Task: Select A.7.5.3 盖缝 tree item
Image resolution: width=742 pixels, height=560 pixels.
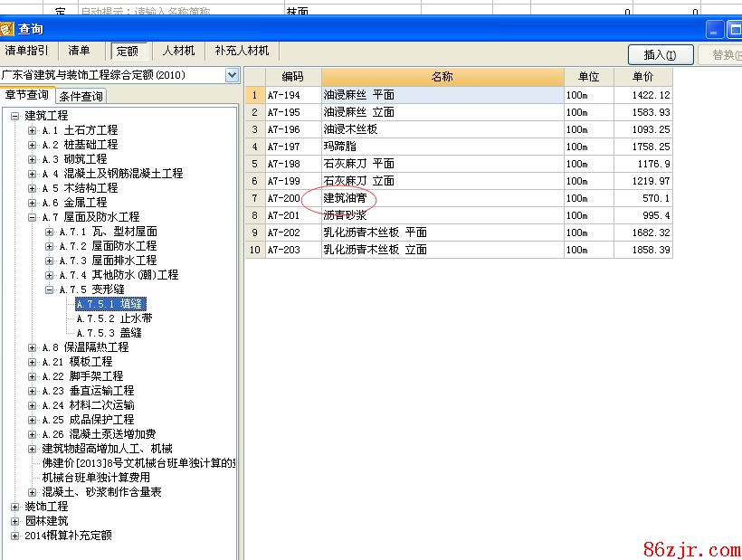Action: [109, 333]
